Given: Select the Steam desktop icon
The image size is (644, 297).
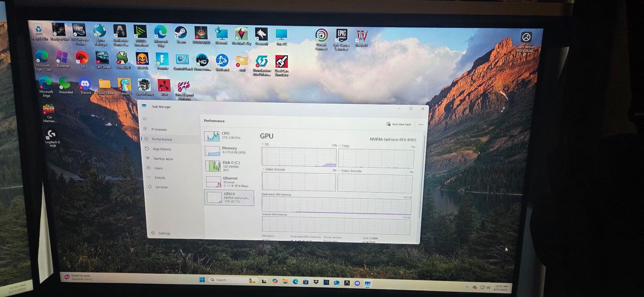Looking at the screenshot, I should point(181,35).
